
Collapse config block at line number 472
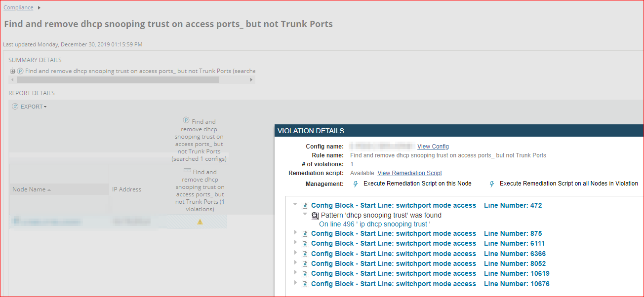[295, 204]
